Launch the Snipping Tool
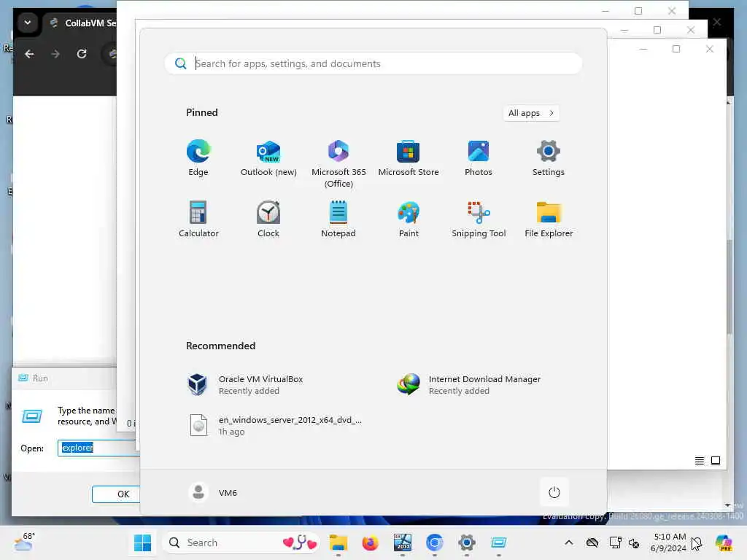This screenshot has height=560, width=747. (479, 219)
